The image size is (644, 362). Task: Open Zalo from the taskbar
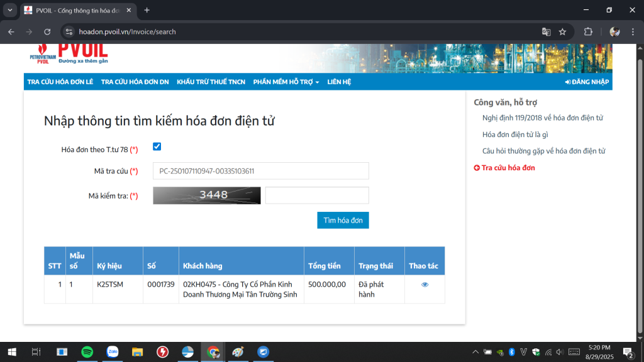click(112, 352)
